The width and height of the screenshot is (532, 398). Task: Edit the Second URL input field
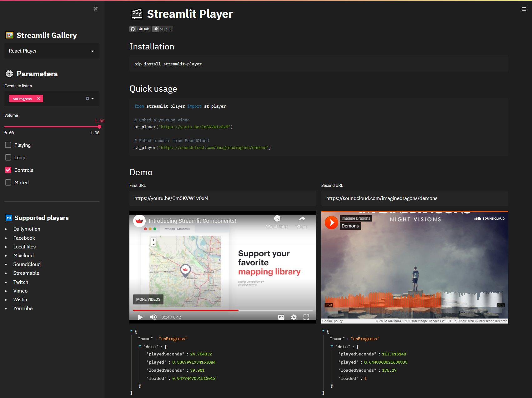(415, 198)
